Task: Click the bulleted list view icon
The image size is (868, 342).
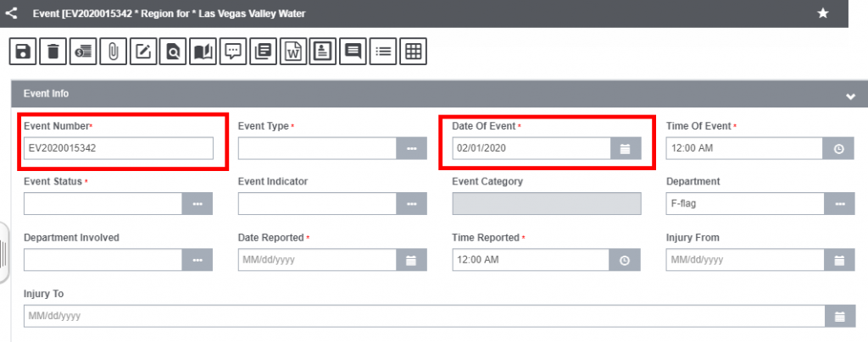Action: point(383,52)
